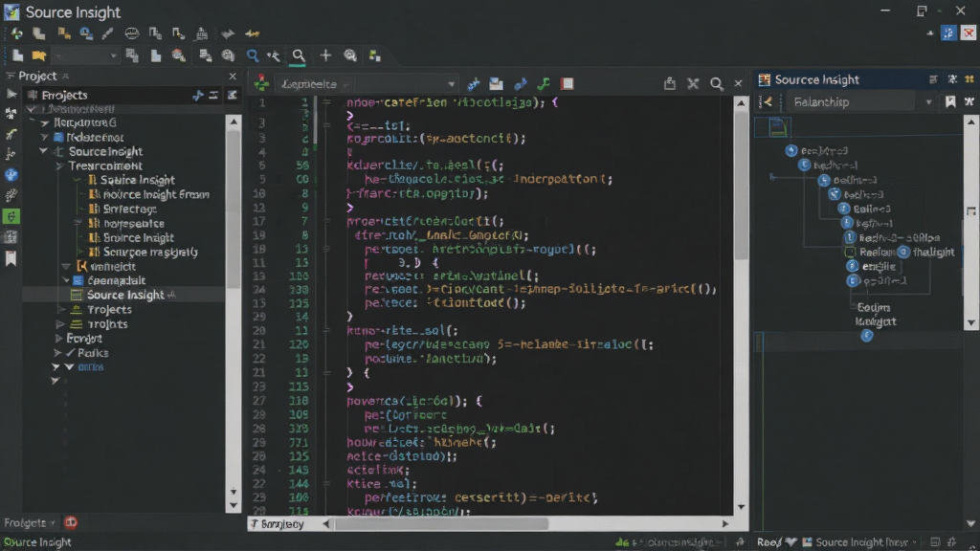Close the editor tab with the X button

(x=738, y=84)
